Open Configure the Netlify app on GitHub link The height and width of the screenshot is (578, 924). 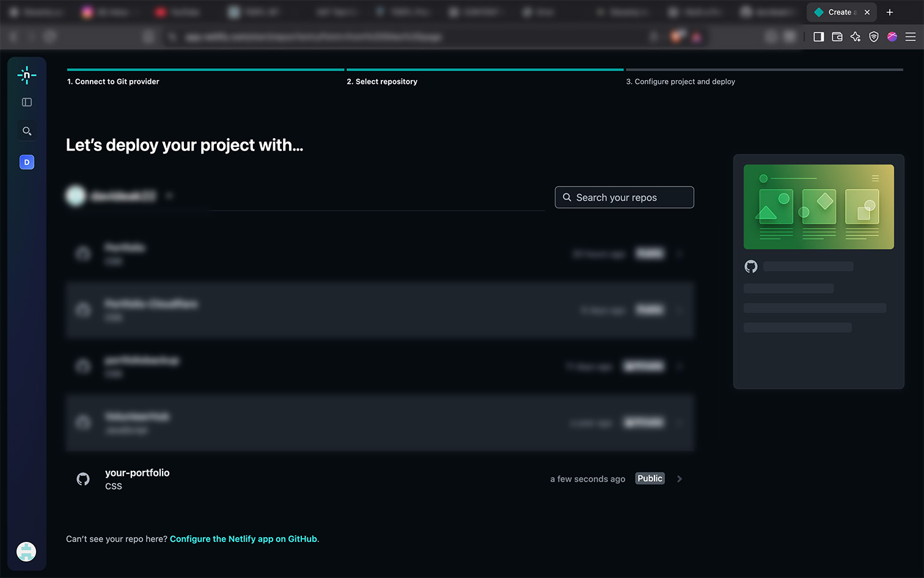(244, 539)
